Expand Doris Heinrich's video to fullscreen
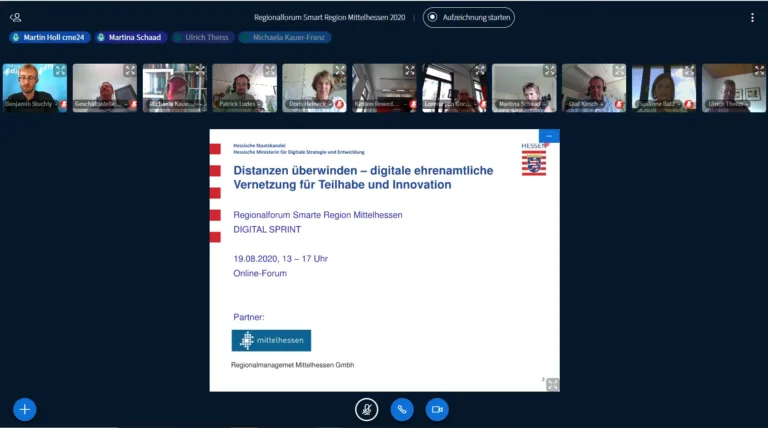The width and height of the screenshot is (768, 428). coord(340,71)
